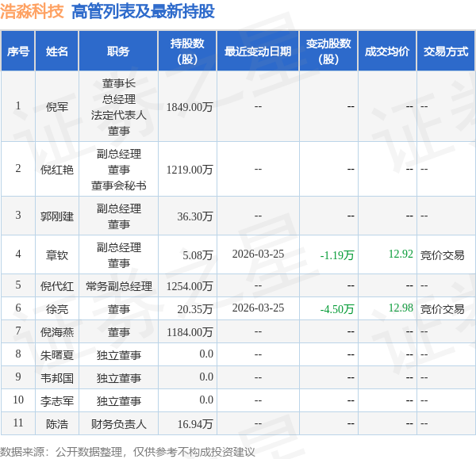Viewport: 476px width, 459px height.
Task: Click the name 章钦 in row 4
Action: [57, 255]
